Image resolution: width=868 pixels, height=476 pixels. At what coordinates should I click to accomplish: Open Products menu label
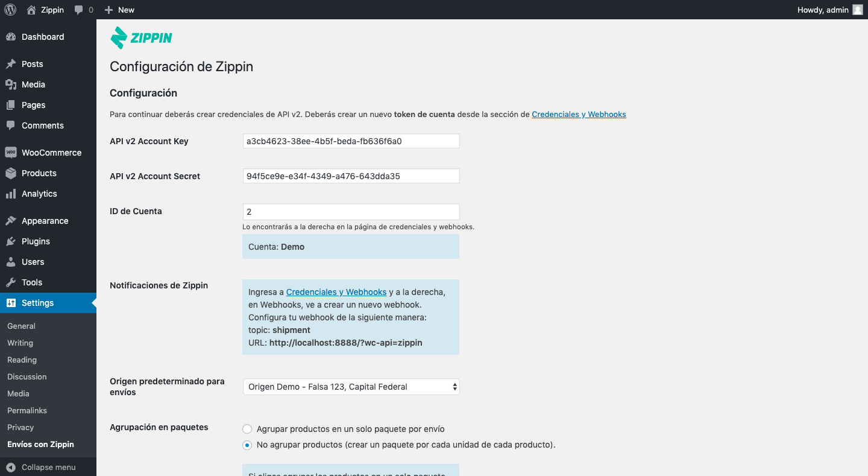39,173
